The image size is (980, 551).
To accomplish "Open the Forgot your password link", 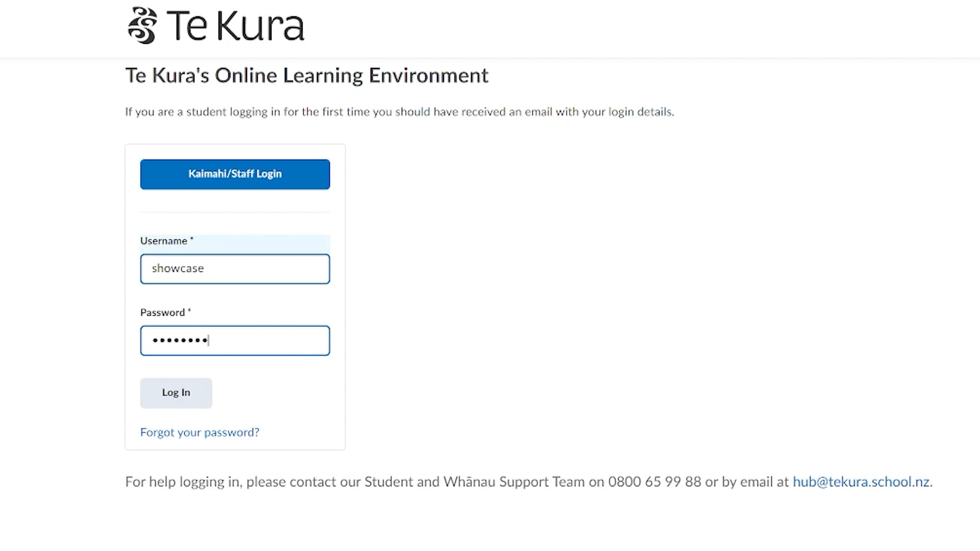I will pos(200,433).
